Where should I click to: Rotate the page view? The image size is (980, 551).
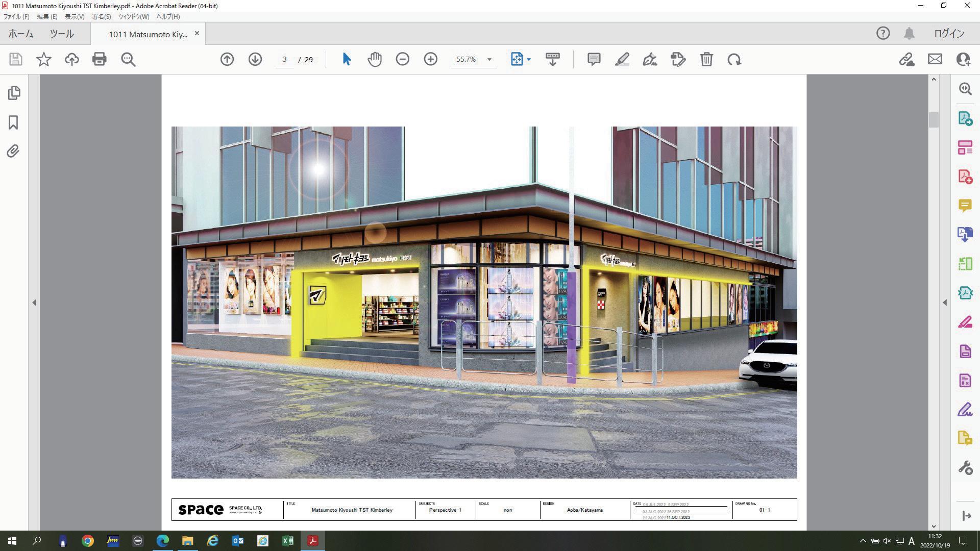coord(734,59)
